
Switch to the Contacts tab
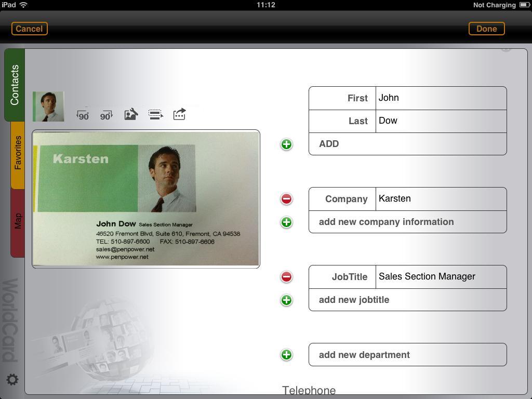coord(15,85)
